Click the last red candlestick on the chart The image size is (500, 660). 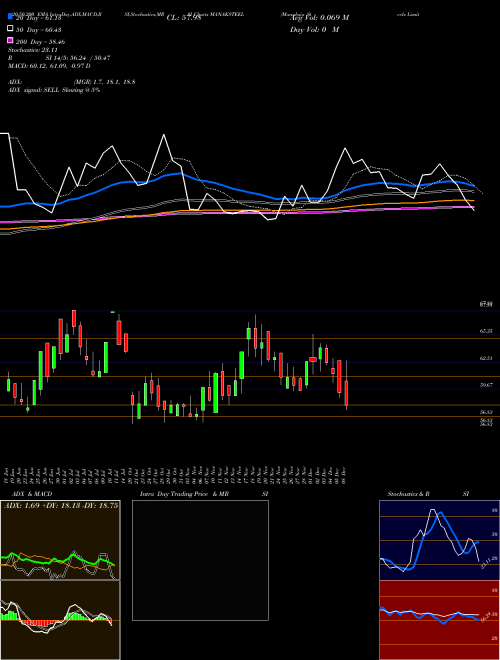[x=346, y=393]
